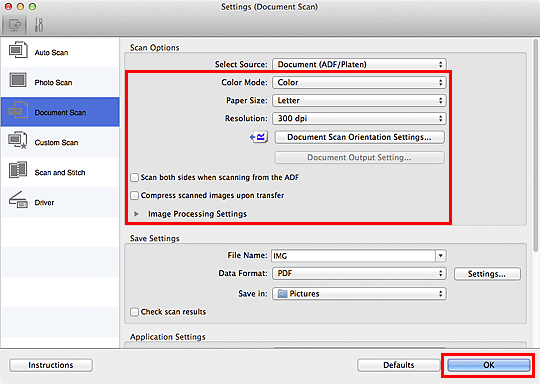Click the Save Settings heading text

[155, 238]
